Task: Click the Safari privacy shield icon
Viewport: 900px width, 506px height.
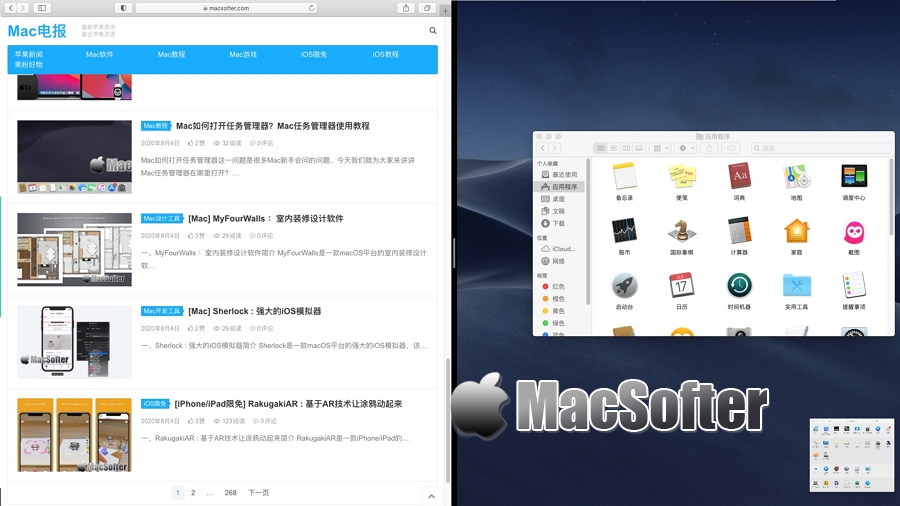Action: coord(123,8)
